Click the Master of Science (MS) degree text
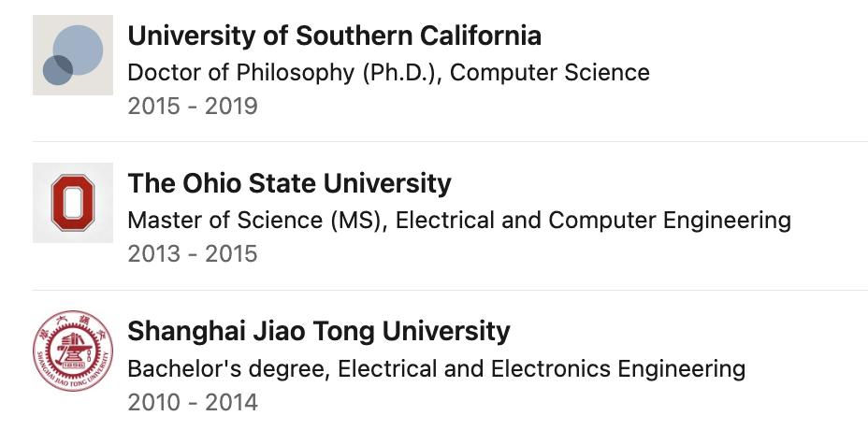 255,221
